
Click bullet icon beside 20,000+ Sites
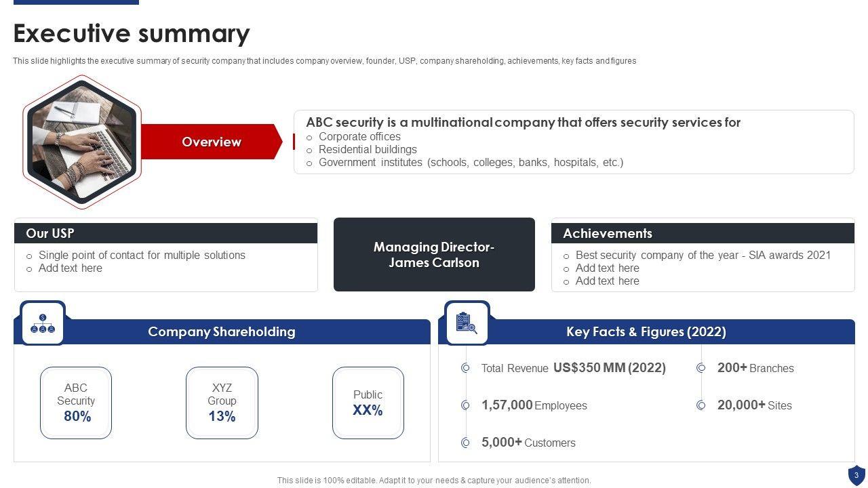click(702, 405)
